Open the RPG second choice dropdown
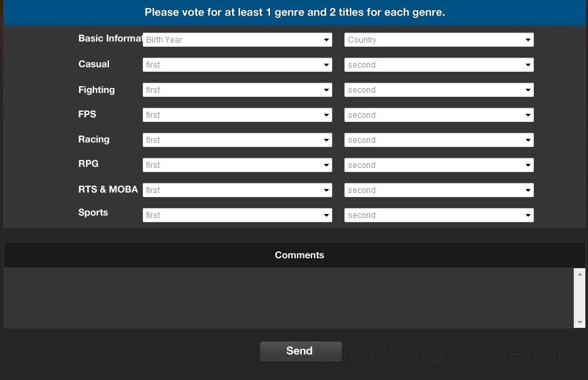Image resolution: width=588 pixels, height=380 pixels. [438, 165]
